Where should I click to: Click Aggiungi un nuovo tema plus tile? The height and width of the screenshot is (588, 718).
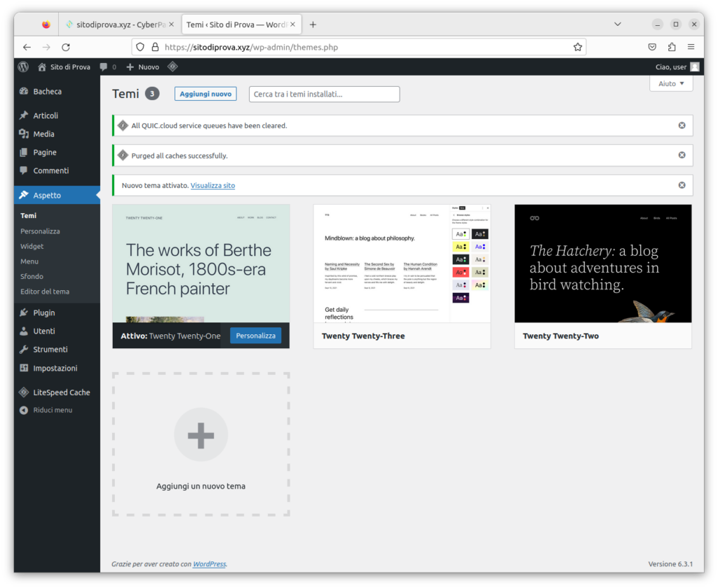[201, 444]
